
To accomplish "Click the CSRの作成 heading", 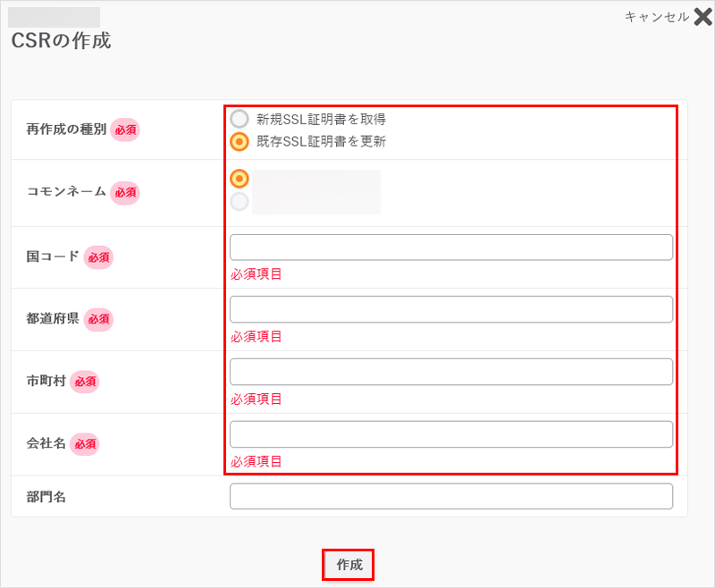I will tap(61, 40).
